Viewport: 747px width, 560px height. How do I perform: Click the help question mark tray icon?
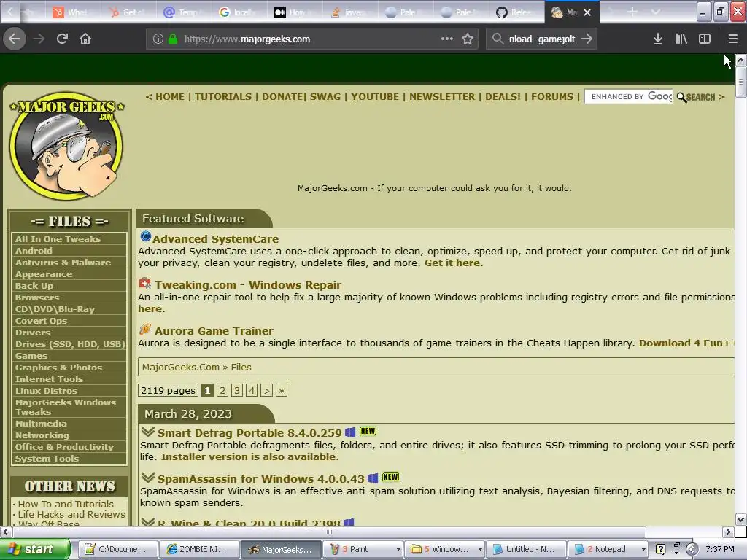click(660, 549)
